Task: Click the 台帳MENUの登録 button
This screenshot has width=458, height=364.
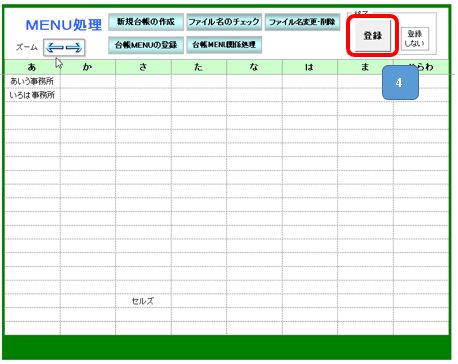Action: pyautogui.click(x=146, y=45)
